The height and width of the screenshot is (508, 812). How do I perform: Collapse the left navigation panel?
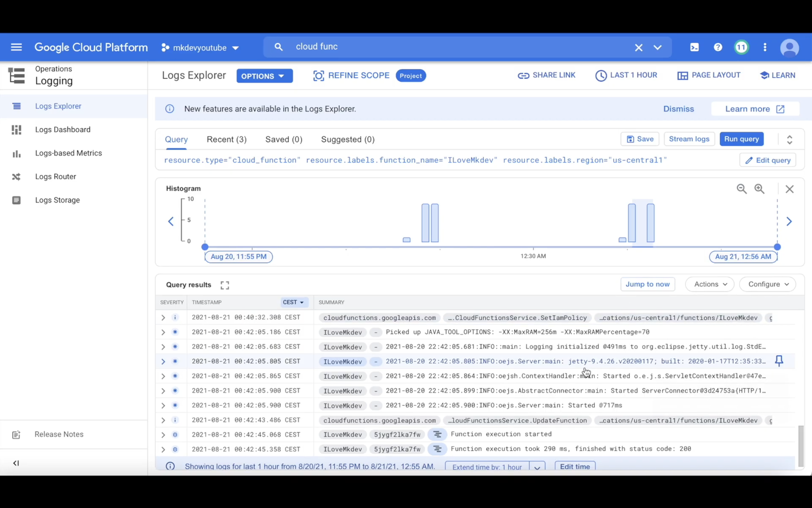click(x=16, y=463)
